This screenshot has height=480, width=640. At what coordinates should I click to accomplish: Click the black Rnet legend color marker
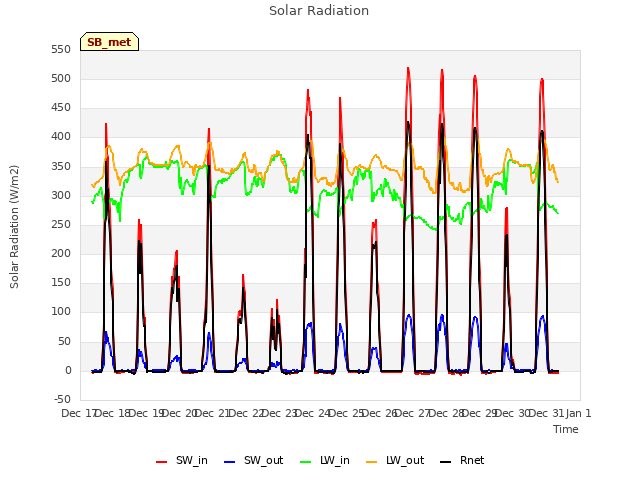[446, 462]
